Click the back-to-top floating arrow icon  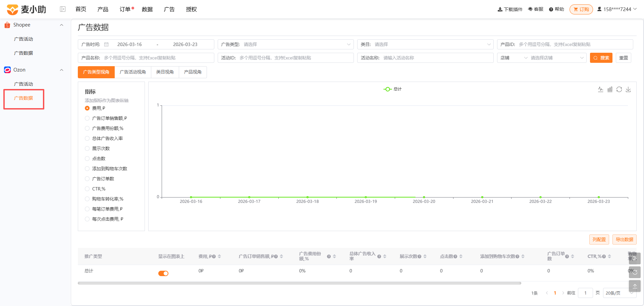(x=635, y=286)
